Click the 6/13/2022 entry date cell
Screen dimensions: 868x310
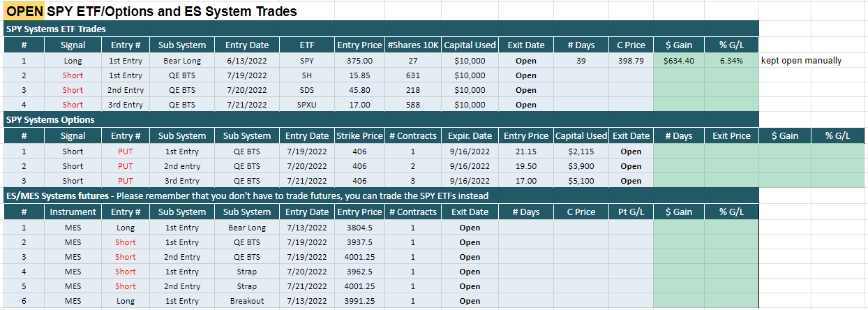246,61
